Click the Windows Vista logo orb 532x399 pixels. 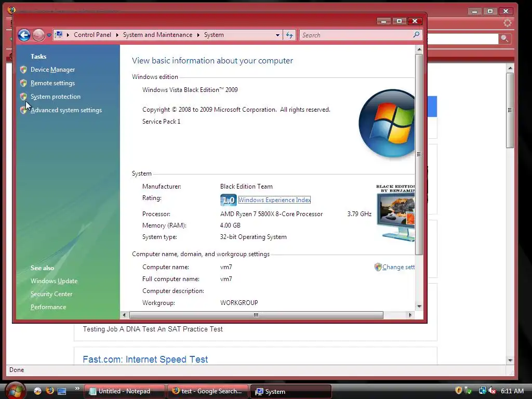pos(387,124)
